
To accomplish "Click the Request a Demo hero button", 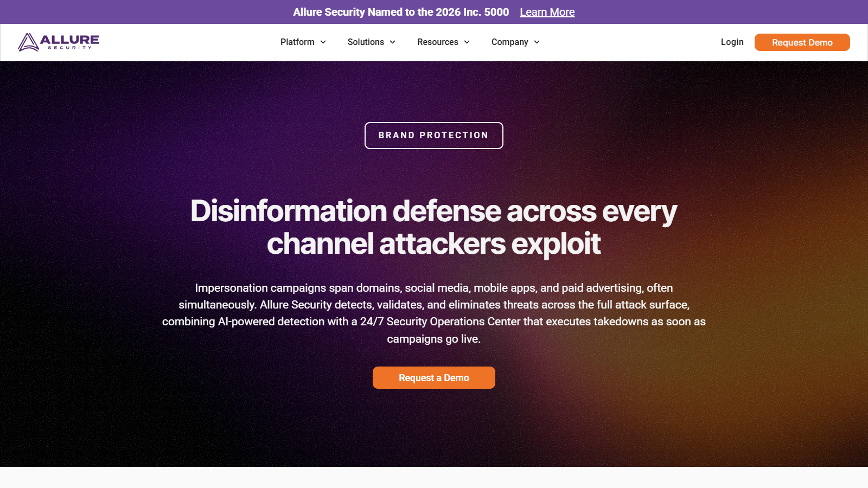I will pos(434,378).
